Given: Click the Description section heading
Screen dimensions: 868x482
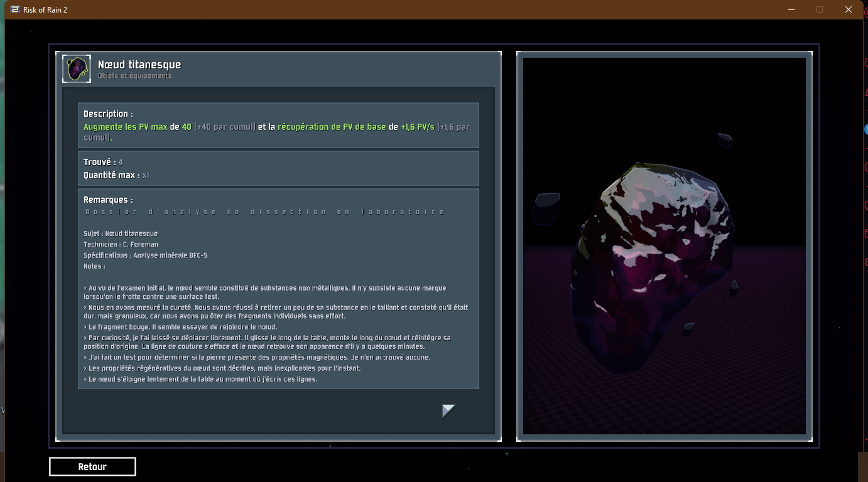Looking at the screenshot, I should 108,114.
